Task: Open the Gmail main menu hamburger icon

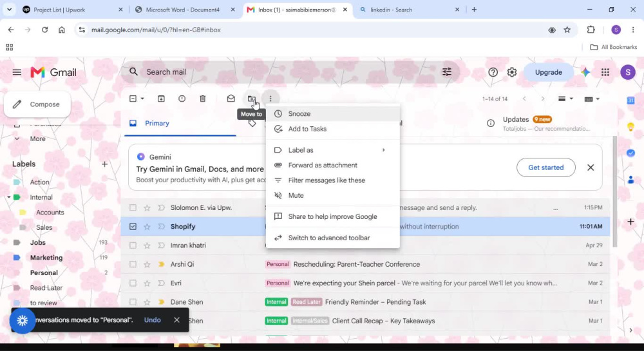Action: [17, 72]
